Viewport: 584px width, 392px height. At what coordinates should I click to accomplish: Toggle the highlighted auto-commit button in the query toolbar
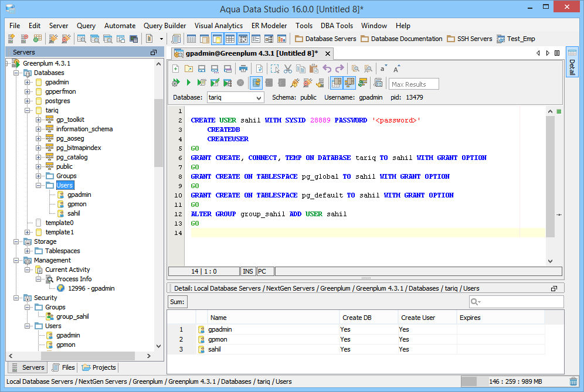point(256,83)
